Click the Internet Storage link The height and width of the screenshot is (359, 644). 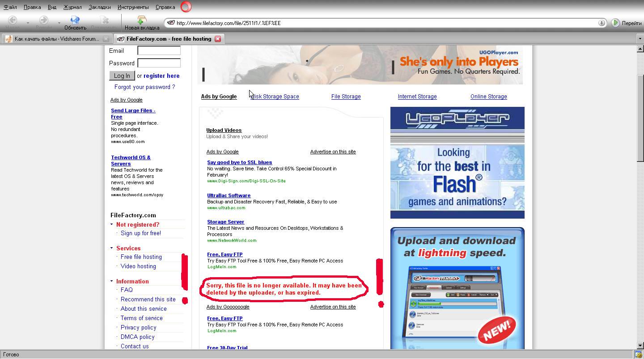pyautogui.click(x=417, y=97)
